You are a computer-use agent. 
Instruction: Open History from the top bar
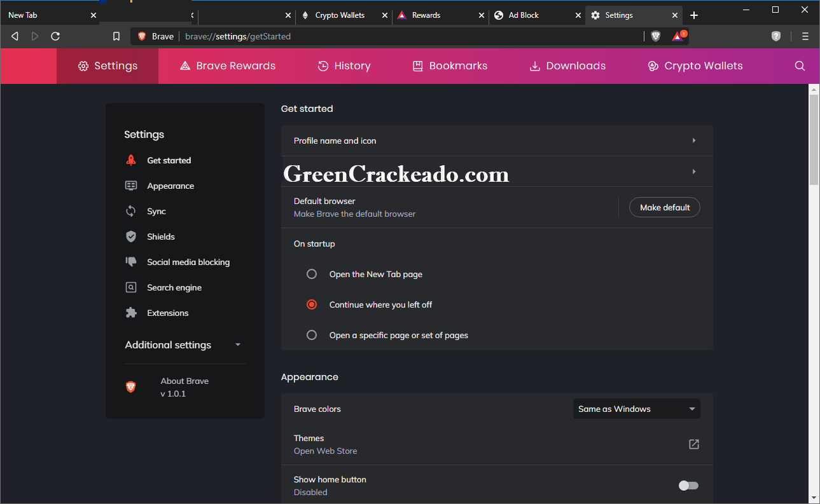(344, 65)
